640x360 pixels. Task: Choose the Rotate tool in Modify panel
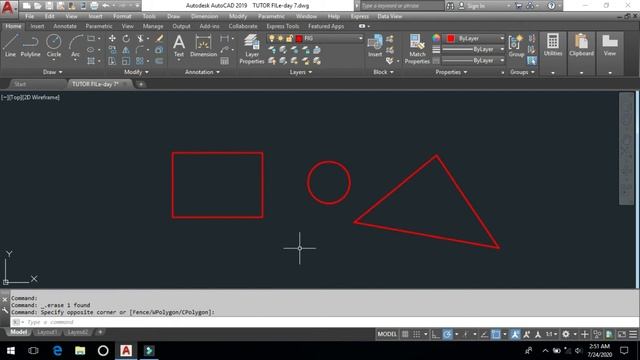pos(126,38)
